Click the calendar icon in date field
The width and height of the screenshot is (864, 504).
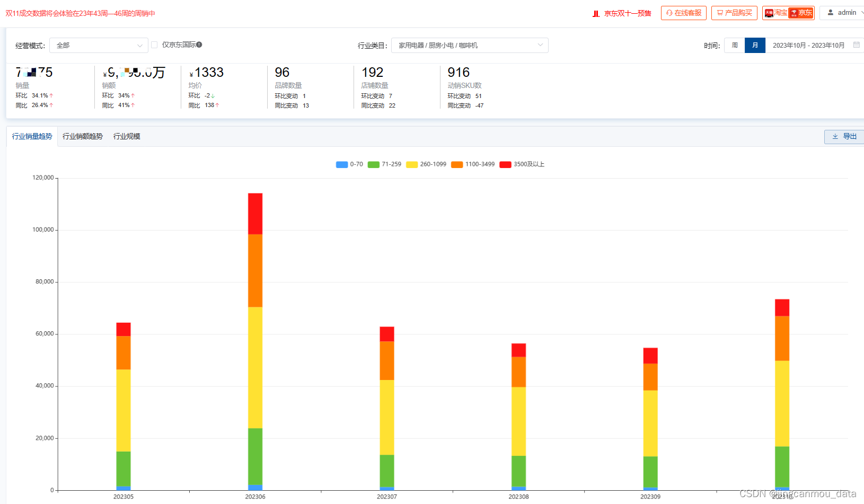click(856, 45)
